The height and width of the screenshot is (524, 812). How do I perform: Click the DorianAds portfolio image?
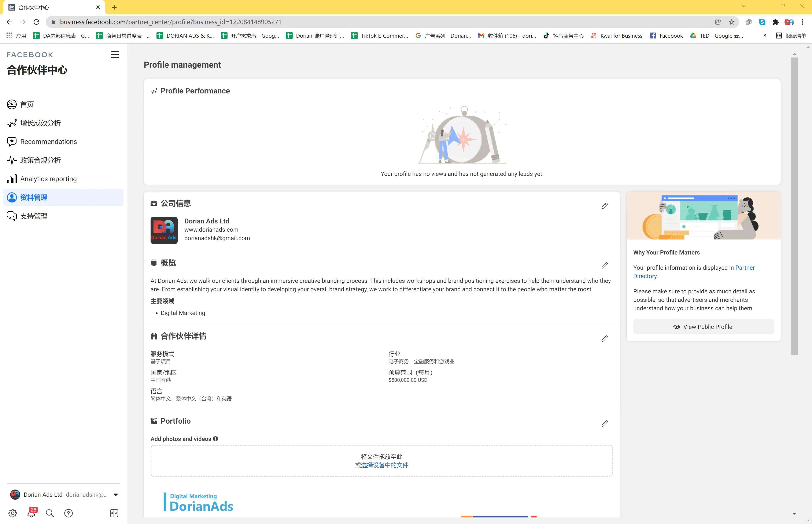point(198,502)
